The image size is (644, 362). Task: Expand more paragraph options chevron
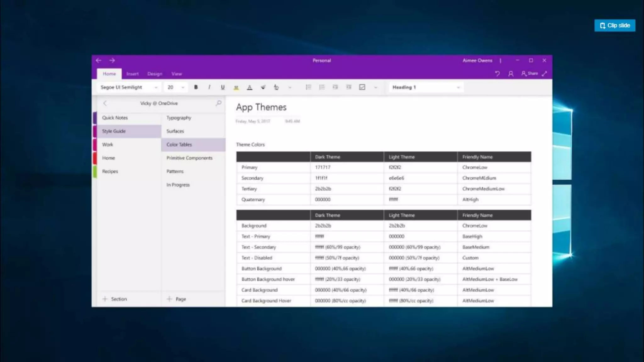(375, 87)
